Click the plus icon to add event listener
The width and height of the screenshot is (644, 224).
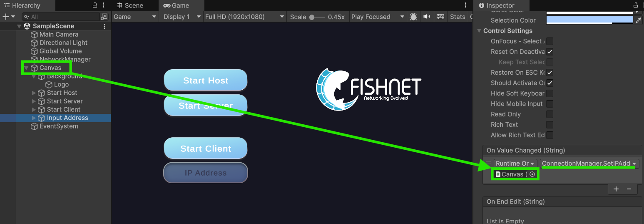[x=616, y=189]
